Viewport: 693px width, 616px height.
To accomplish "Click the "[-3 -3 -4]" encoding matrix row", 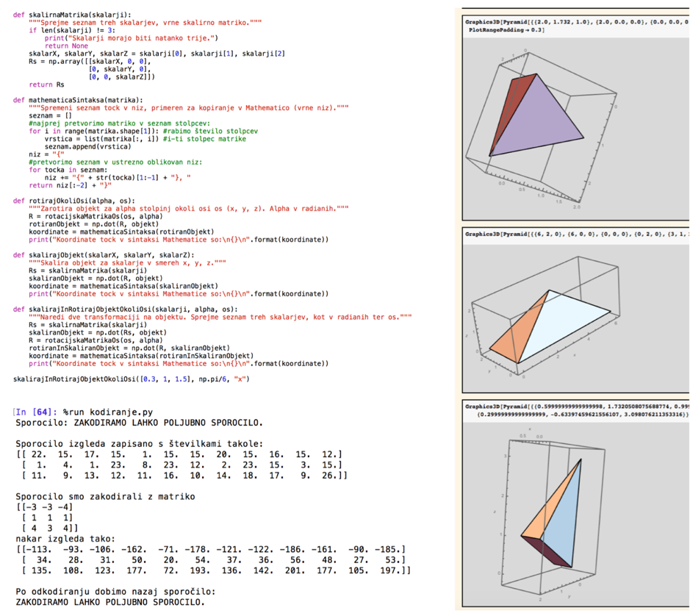I will [44, 507].
